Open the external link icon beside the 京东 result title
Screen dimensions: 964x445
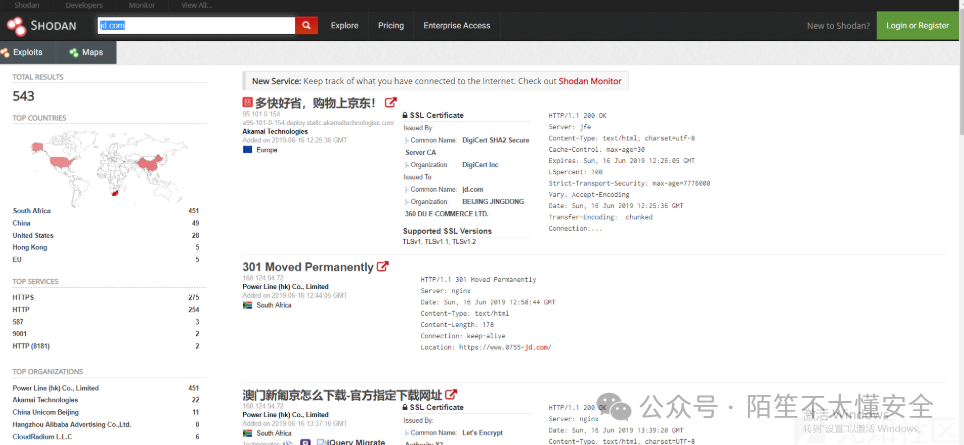click(x=390, y=103)
